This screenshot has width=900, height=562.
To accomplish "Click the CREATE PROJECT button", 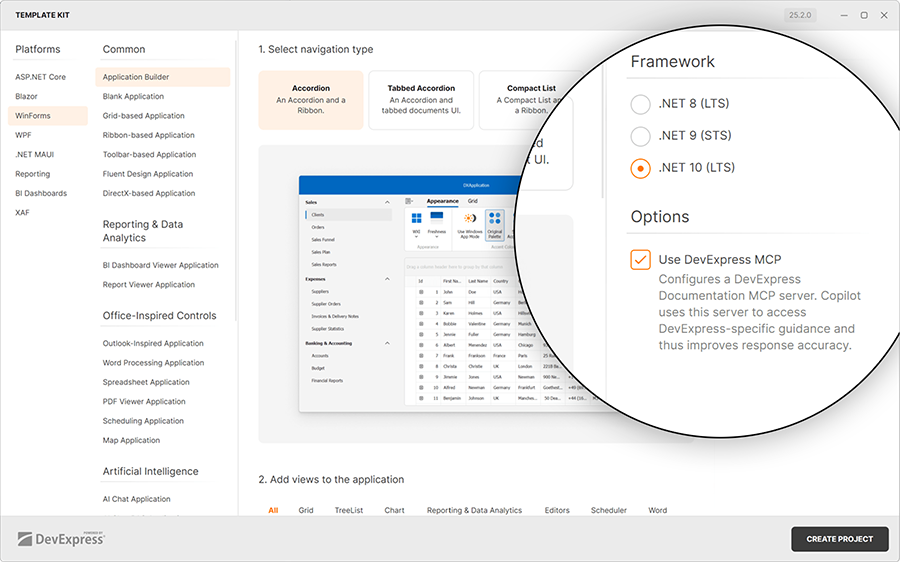I will click(x=839, y=539).
